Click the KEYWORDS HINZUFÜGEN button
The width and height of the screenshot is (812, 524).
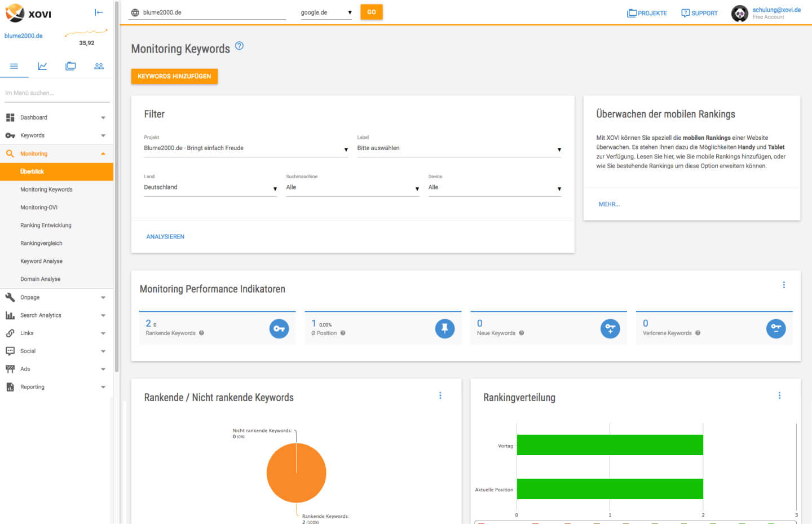click(174, 76)
